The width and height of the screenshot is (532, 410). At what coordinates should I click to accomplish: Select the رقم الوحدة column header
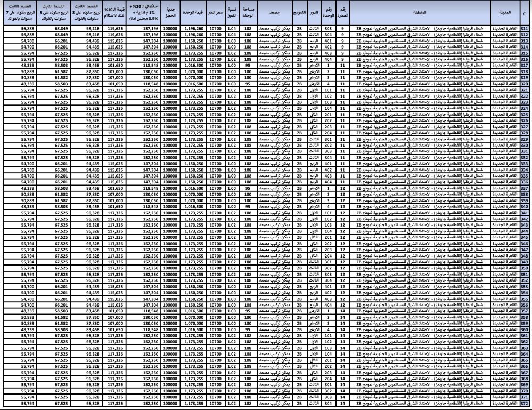coord(329,12)
